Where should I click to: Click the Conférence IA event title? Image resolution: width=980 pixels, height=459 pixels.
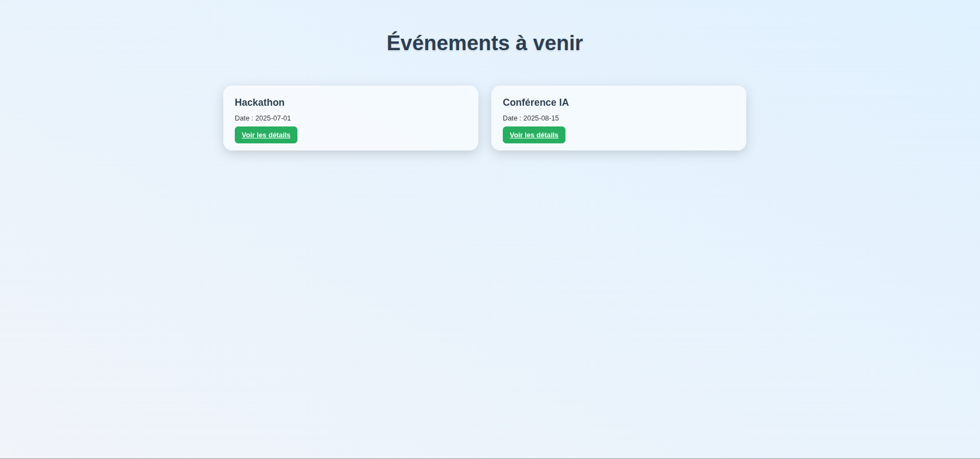point(535,102)
